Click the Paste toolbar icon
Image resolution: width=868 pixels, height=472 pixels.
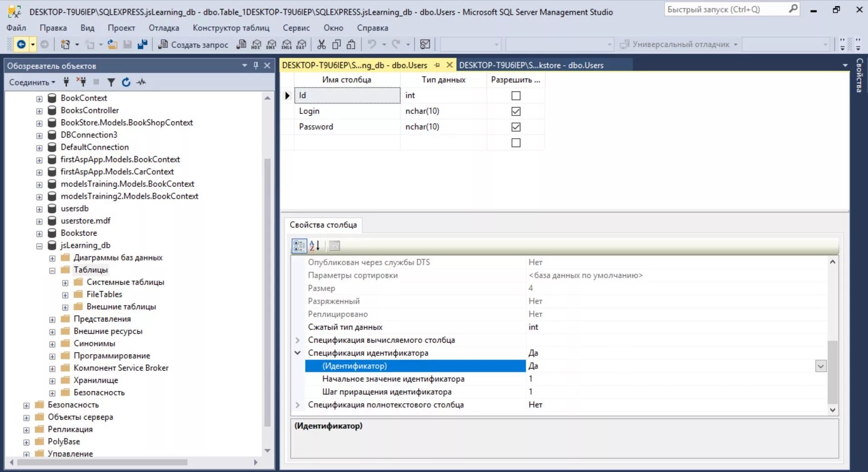pos(351,44)
